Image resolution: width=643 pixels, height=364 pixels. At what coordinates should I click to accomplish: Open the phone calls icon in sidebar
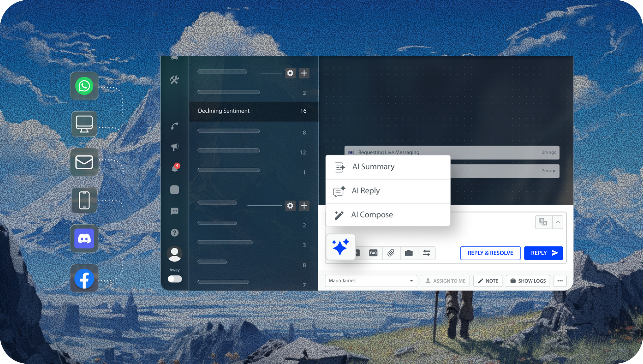(175, 126)
